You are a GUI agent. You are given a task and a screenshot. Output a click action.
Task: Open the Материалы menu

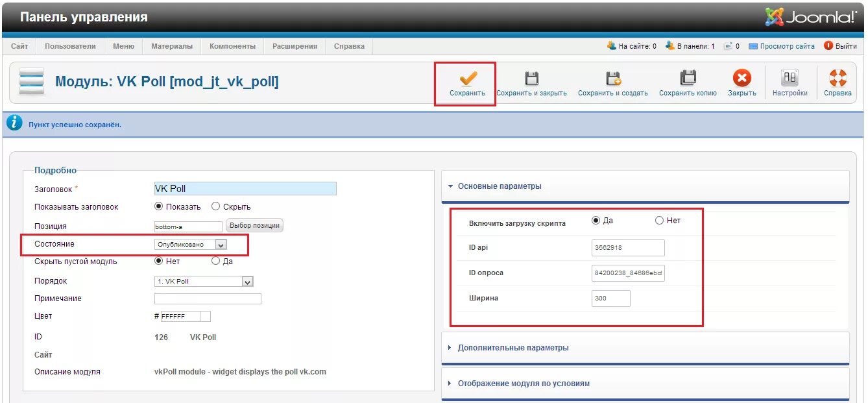(x=172, y=46)
